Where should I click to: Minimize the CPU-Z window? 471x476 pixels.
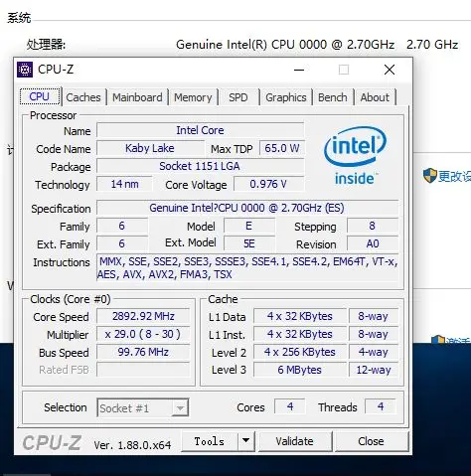click(x=299, y=70)
